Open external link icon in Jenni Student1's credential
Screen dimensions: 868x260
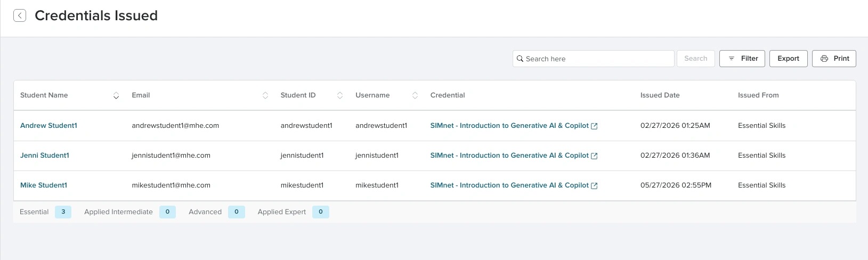(594, 156)
